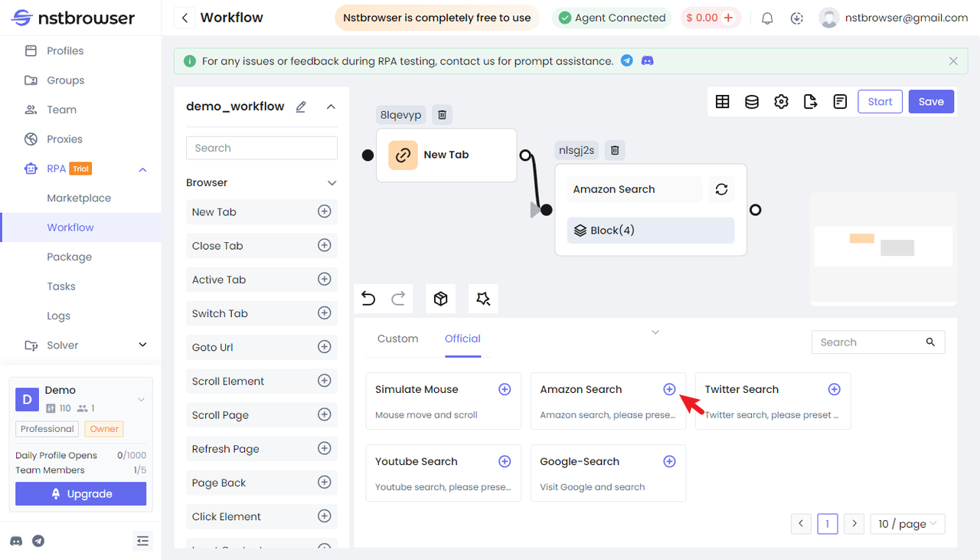Collapse the RPA menu section
The width and height of the screenshot is (980, 560).
click(x=142, y=169)
